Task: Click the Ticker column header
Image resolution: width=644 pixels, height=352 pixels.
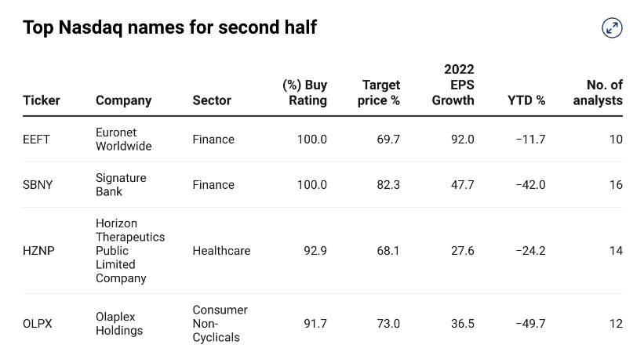Action: (x=42, y=100)
